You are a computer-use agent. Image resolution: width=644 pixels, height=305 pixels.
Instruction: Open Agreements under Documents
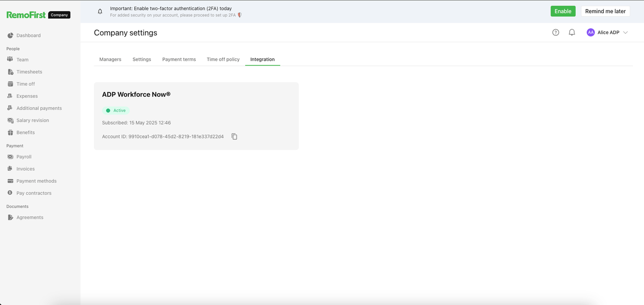tap(30, 217)
